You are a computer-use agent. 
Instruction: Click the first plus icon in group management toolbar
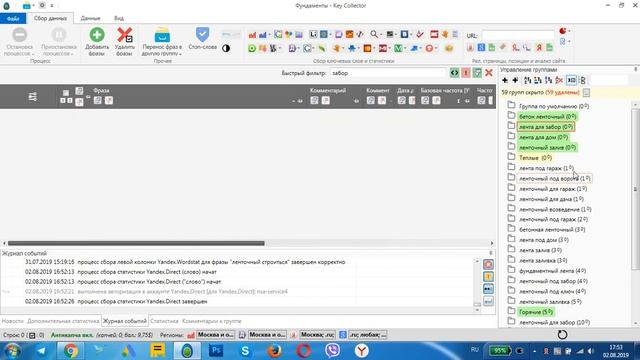point(505,80)
